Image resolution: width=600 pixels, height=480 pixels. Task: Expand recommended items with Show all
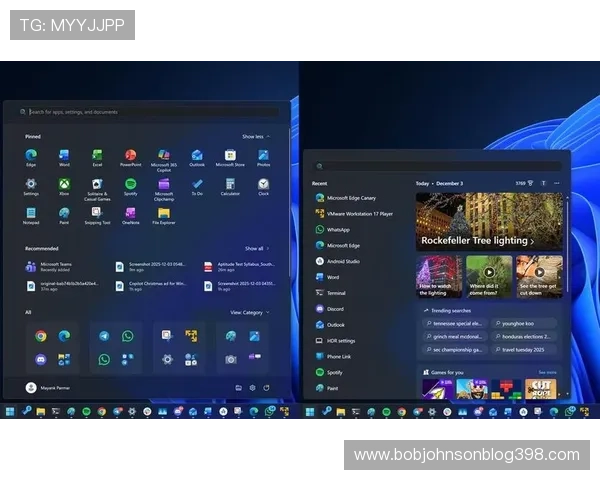tap(257, 248)
